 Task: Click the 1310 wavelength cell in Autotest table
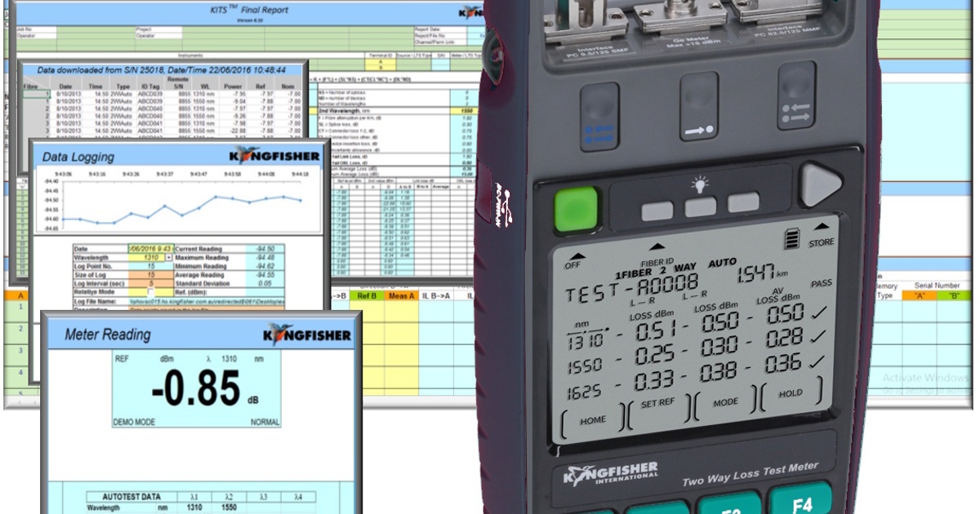tap(194, 507)
